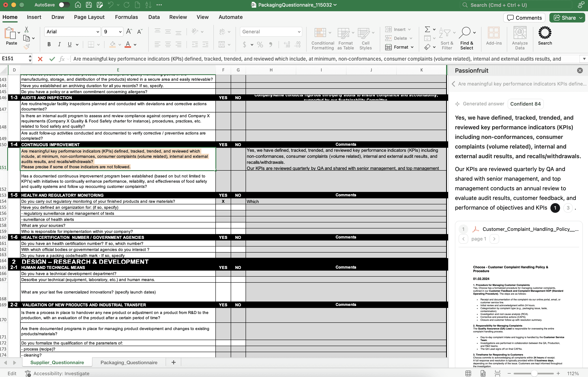Viewport: 588px width, 377px height.
Task: Click the Comments button
Action: point(524,18)
